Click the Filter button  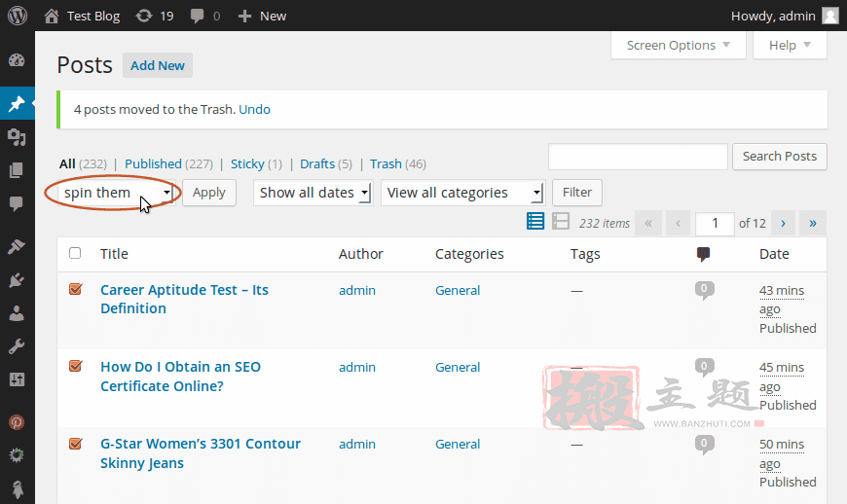click(577, 193)
